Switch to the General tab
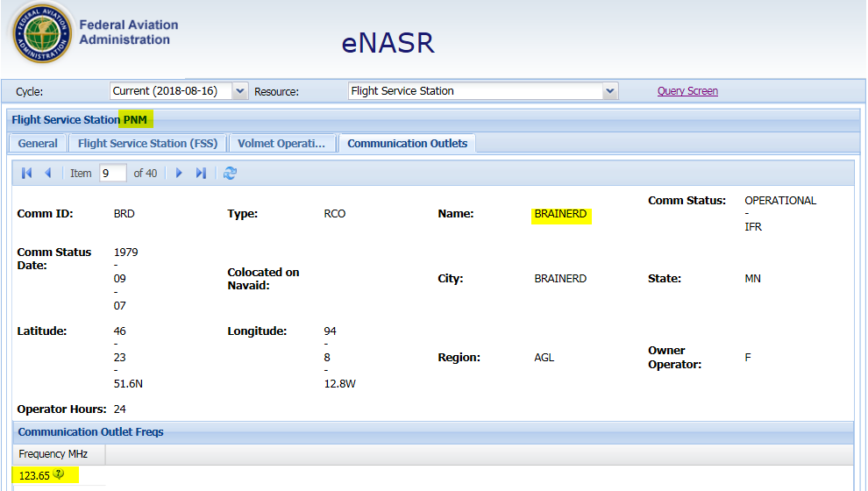The height and width of the screenshot is (491, 868). [38, 144]
